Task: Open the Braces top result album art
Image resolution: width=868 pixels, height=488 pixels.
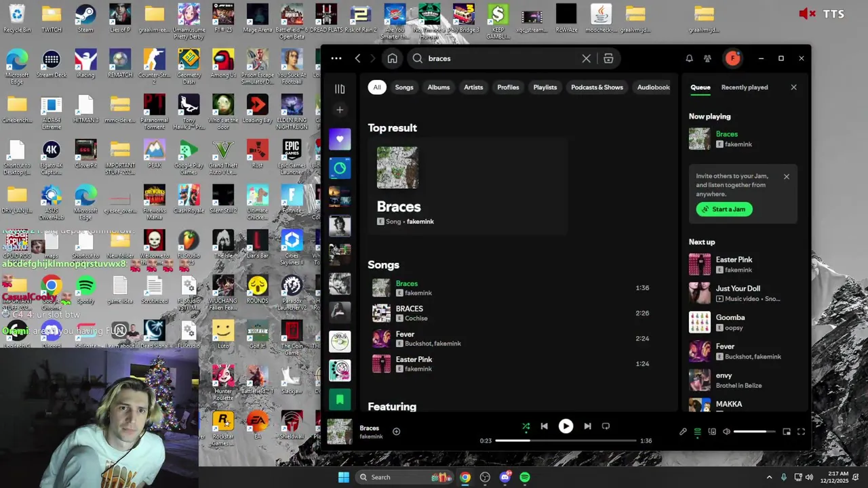Action: point(397,167)
